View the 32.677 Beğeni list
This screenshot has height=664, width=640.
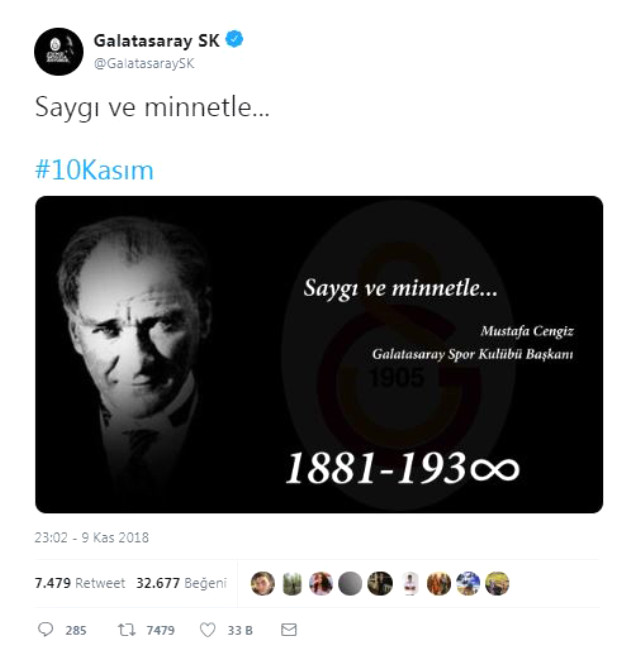(x=182, y=583)
